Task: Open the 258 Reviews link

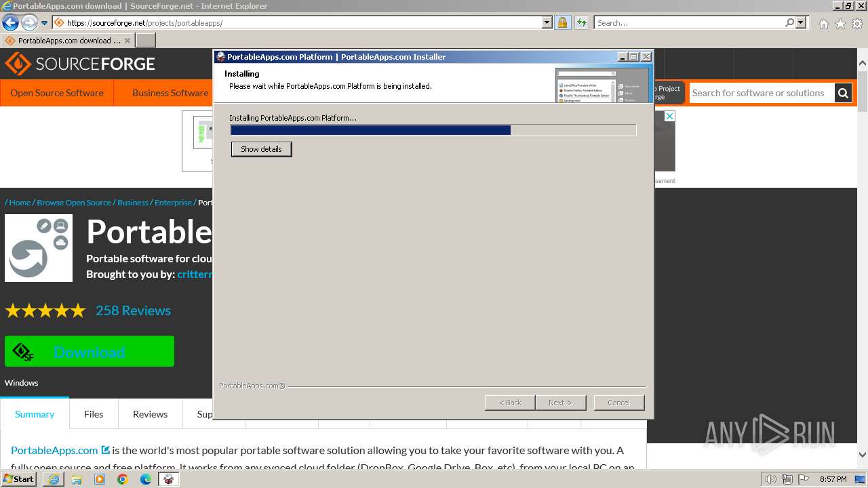Action: [x=133, y=310]
